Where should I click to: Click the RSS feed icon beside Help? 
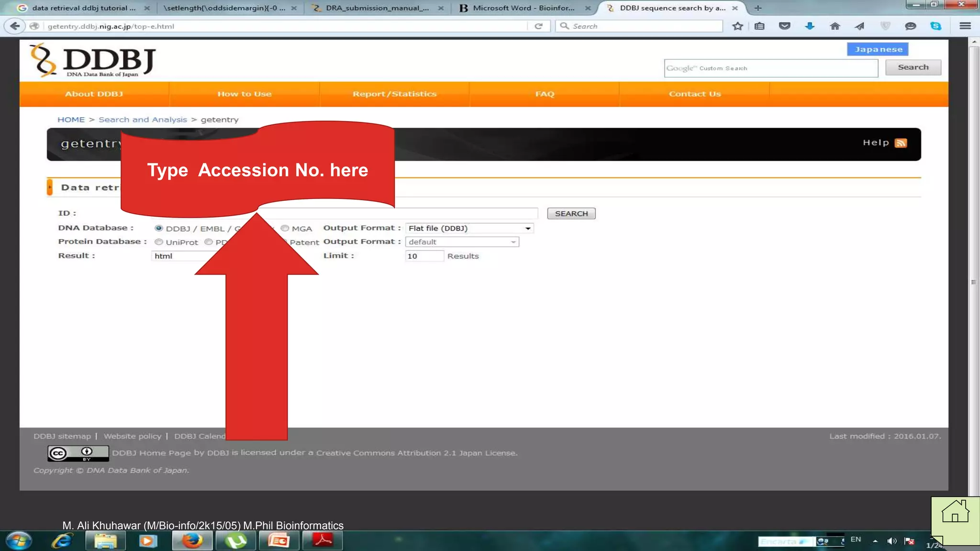coord(901,143)
